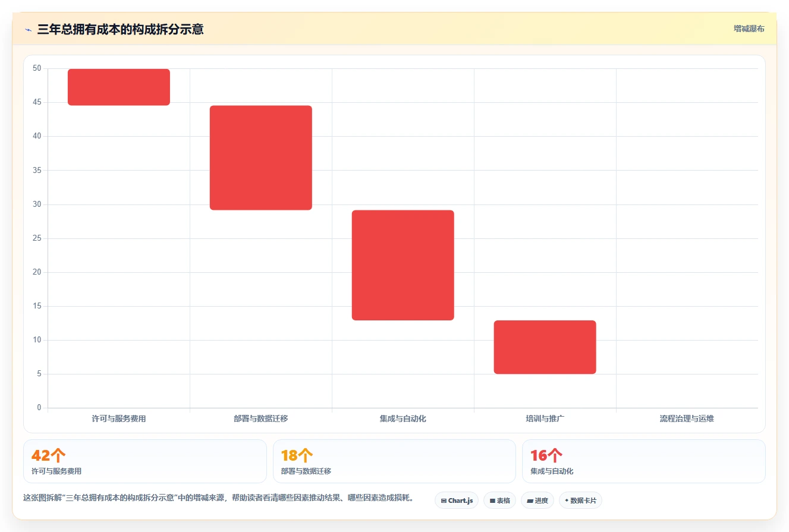Viewport: 789px width, 532px height.
Task: Select the 表格 tag chip
Action: [x=499, y=500]
